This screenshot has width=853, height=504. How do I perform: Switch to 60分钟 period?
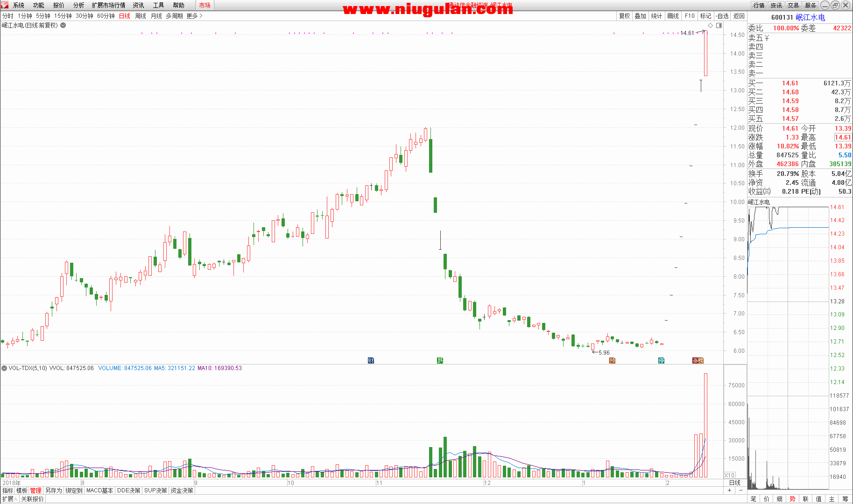(106, 16)
